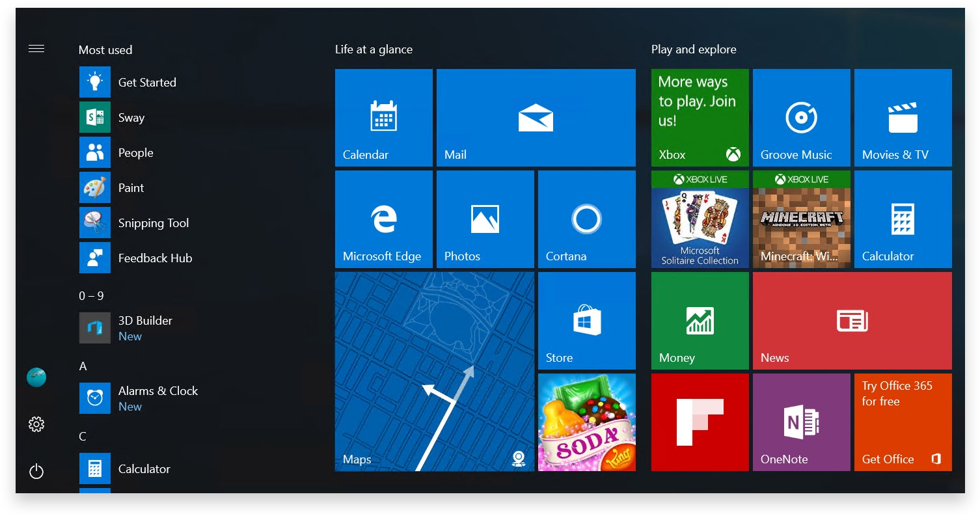Launch Candy Crush Soda tile
The height and width of the screenshot is (516, 980).
[587, 422]
